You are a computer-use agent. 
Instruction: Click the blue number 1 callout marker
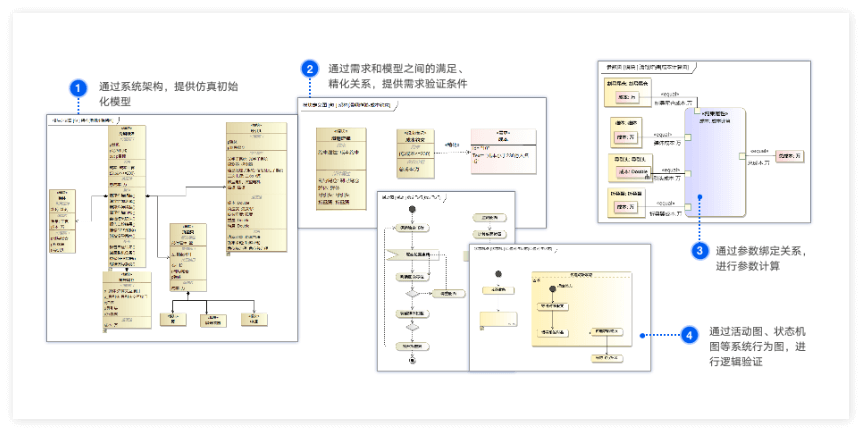click(79, 88)
